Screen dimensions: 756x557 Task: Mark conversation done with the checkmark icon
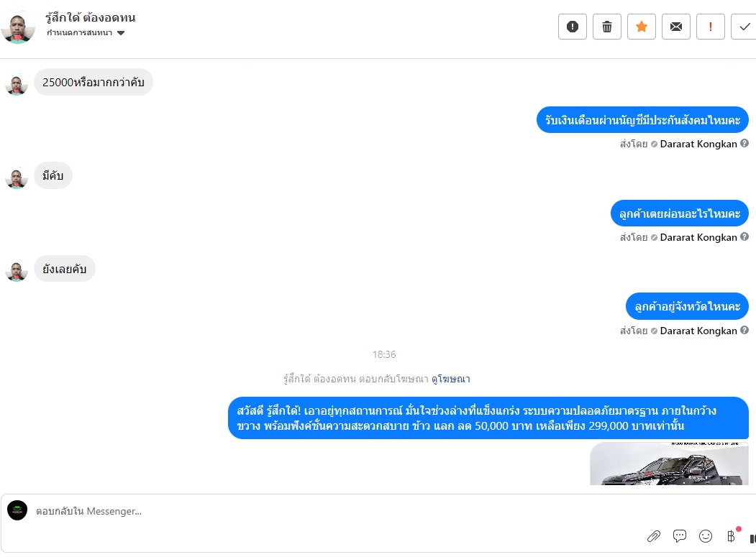[744, 27]
